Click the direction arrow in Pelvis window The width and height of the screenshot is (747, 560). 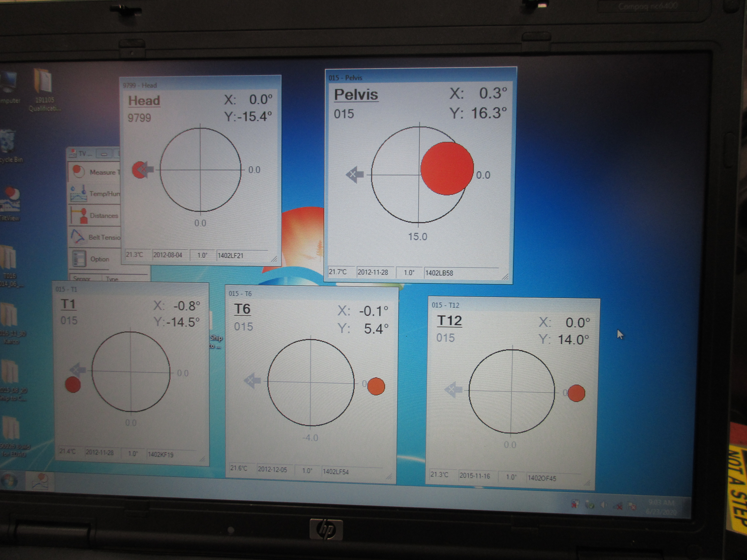(x=355, y=174)
